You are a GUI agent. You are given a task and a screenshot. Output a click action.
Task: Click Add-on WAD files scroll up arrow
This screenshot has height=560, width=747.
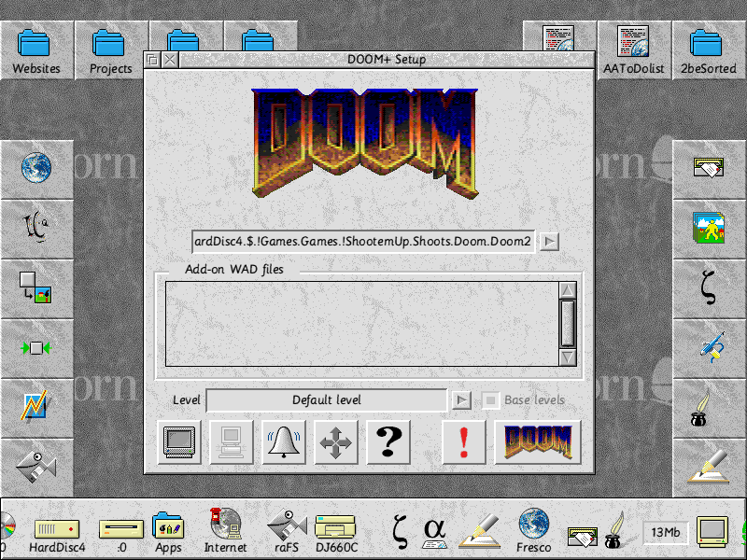tap(568, 290)
